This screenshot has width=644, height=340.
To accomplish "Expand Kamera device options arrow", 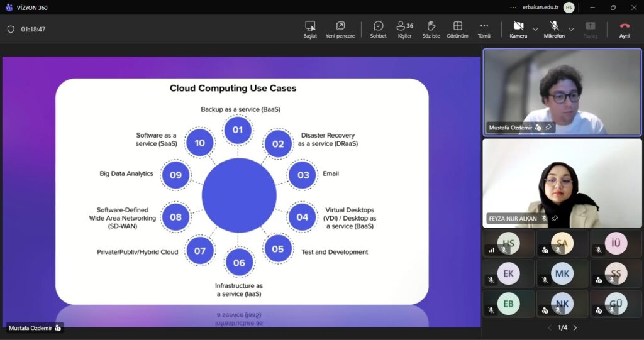I will 535,30.
